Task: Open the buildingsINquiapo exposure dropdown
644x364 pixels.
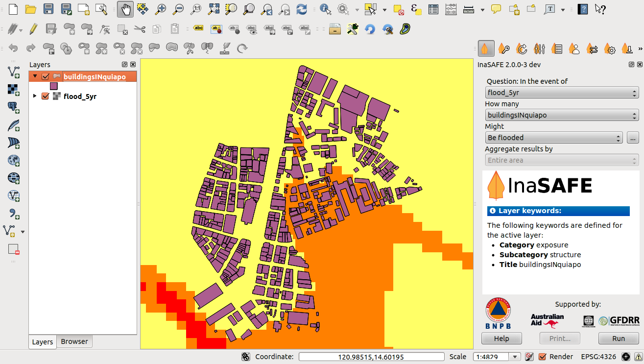Action: coord(562,115)
